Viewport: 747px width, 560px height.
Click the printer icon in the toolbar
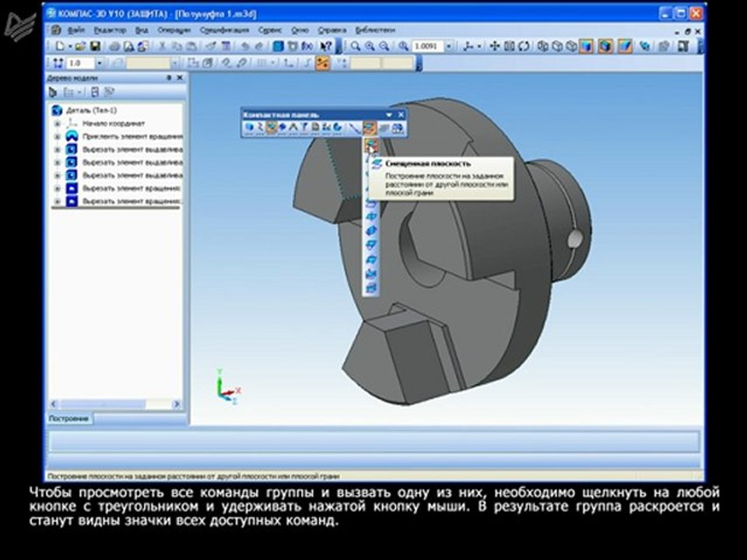[114, 46]
